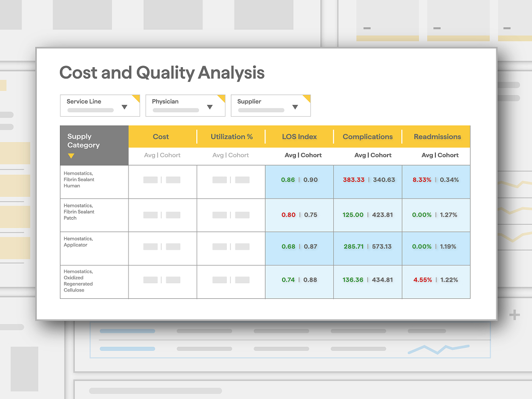The width and height of the screenshot is (532, 399).
Task: Click yellow corner flag on Physician filter
Action: pos(222,98)
